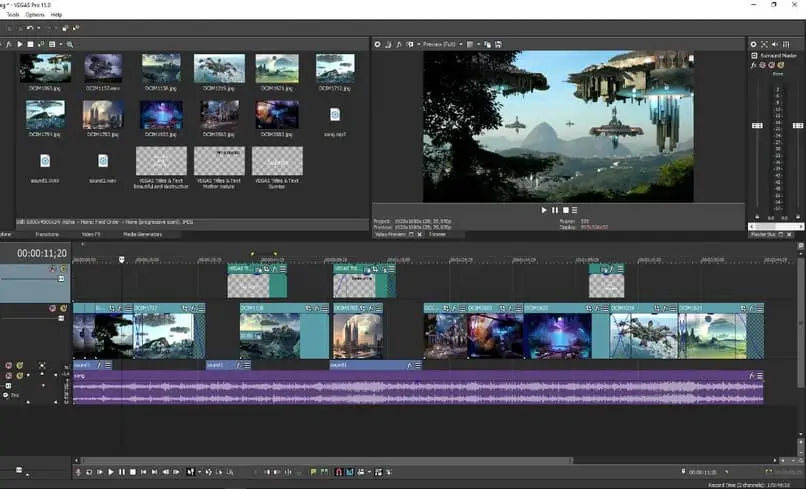Solo the Surround Master bus

point(781,65)
